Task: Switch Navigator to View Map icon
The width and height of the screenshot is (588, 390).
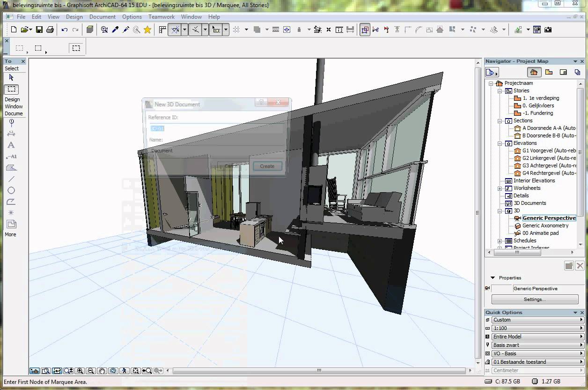Action: [x=549, y=72]
